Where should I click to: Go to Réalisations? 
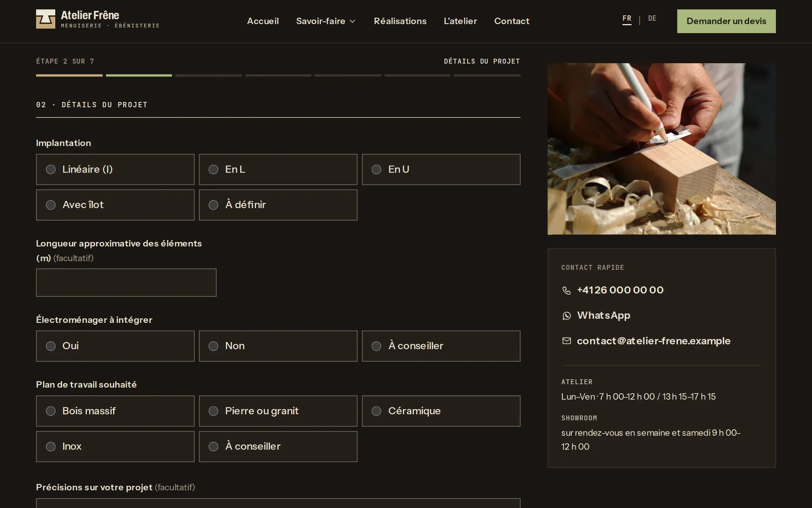[400, 21]
